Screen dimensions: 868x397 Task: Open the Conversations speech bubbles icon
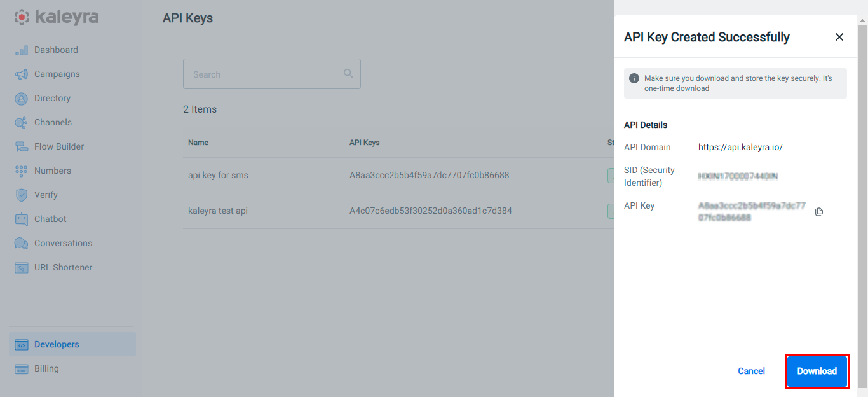tap(22, 244)
